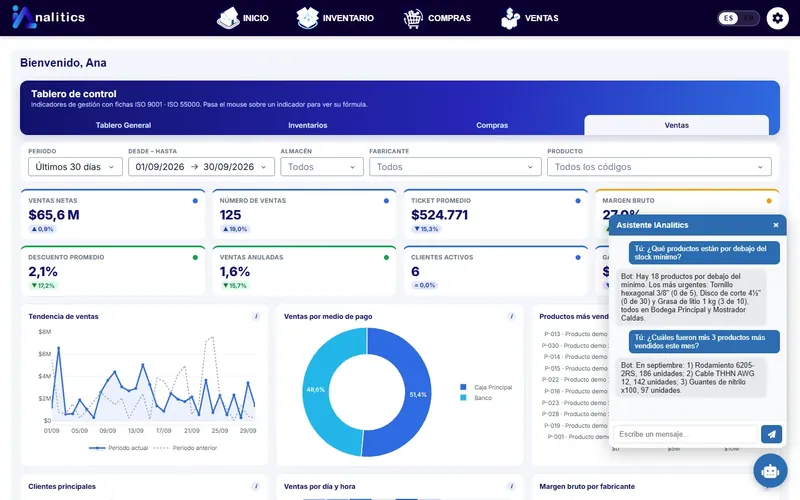The width and height of the screenshot is (800, 500).
Task: Toggle the ES/EN language switch
Action: click(738, 18)
